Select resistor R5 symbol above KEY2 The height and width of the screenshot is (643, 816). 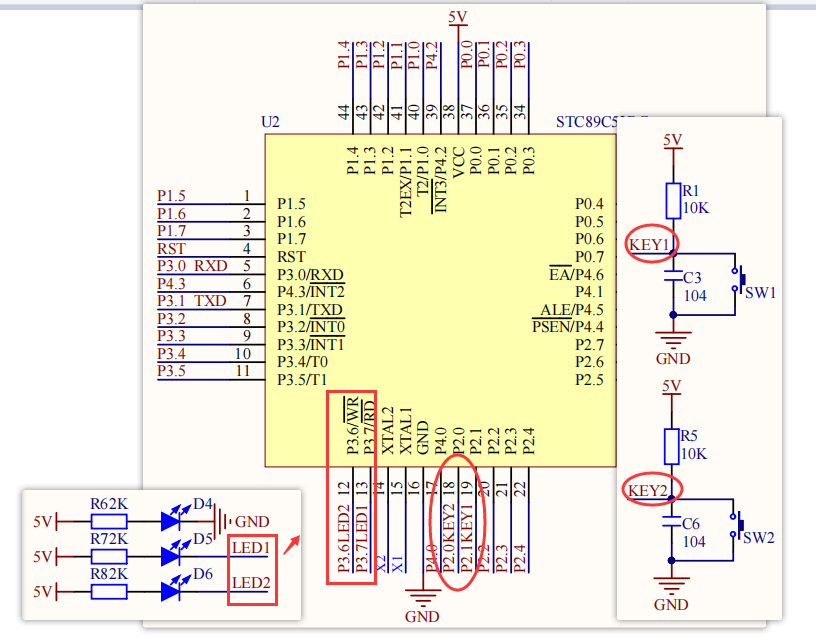[671, 446]
